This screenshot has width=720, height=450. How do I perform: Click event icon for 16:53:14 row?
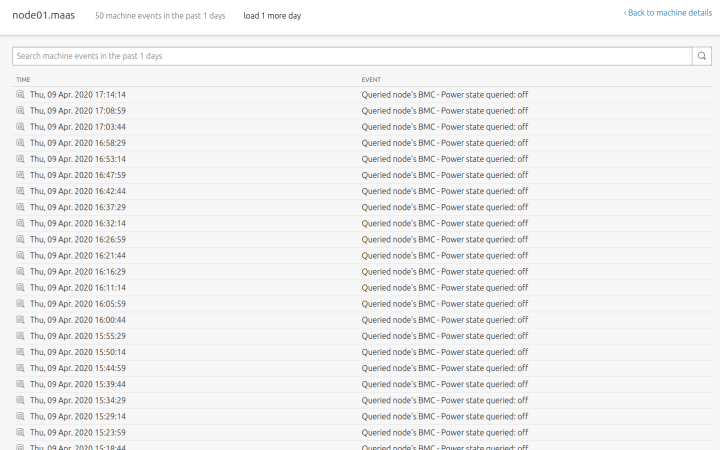pyautogui.click(x=20, y=159)
